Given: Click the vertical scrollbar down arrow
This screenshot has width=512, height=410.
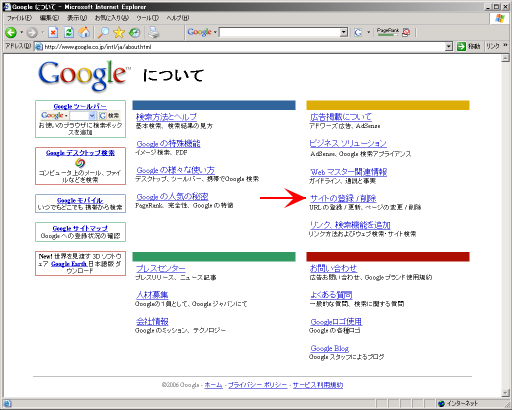Looking at the screenshot, I should click(505, 393).
